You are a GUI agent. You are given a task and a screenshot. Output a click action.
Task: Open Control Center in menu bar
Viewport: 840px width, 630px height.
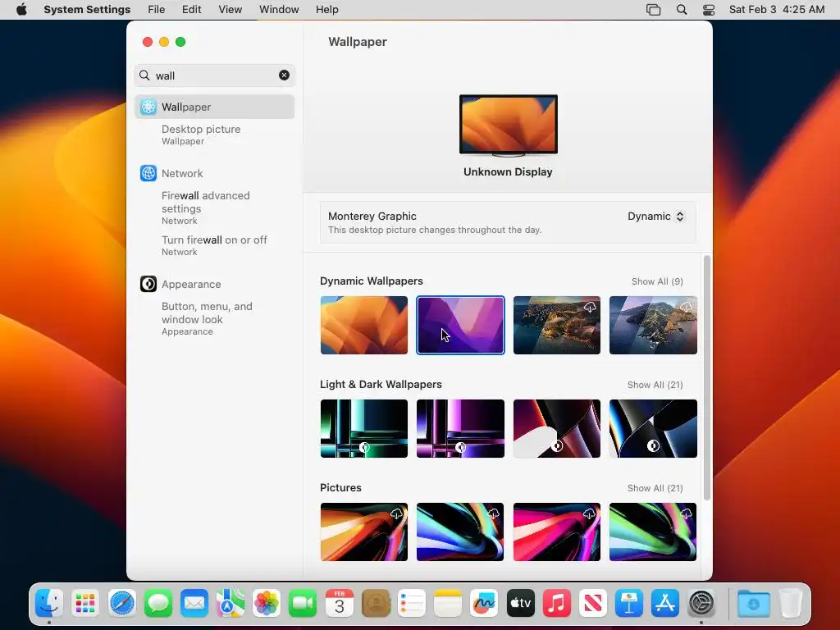click(x=708, y=10)
